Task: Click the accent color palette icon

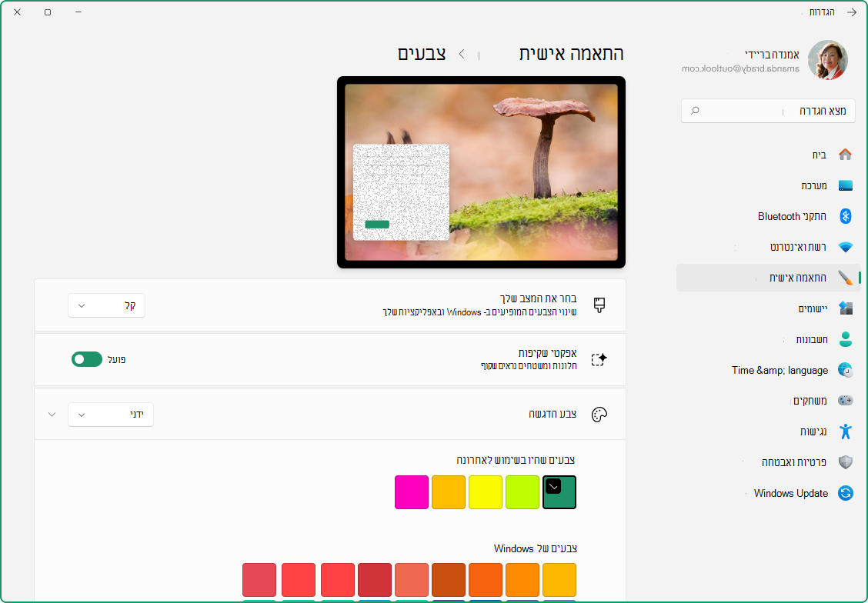Action: pyautogui.click(x=599, y=415)
